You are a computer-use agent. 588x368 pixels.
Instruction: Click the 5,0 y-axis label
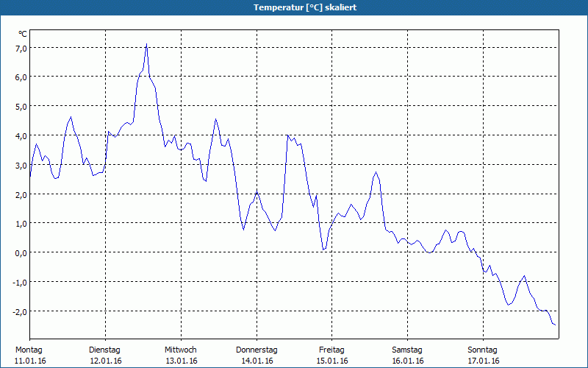(x=21, y=107)
